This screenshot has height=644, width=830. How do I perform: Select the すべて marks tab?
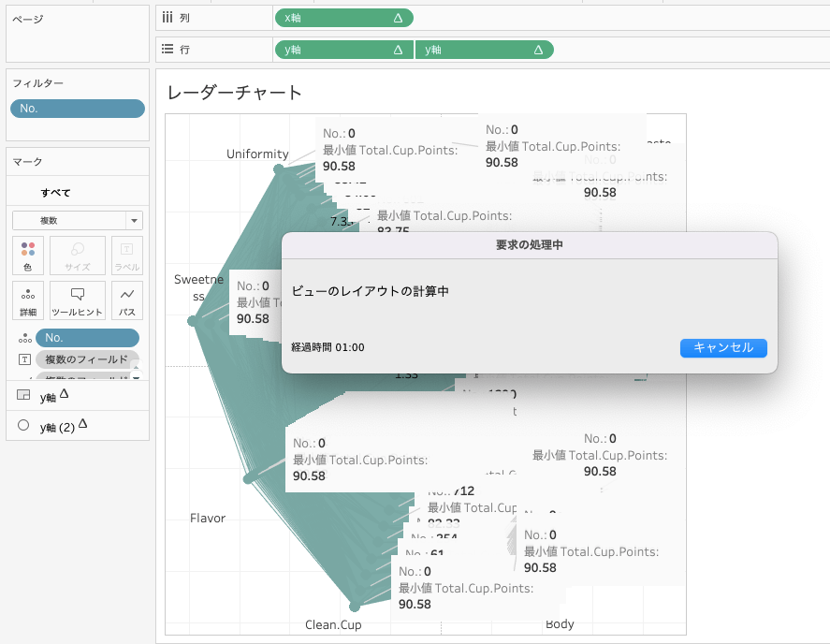[55, 193]
